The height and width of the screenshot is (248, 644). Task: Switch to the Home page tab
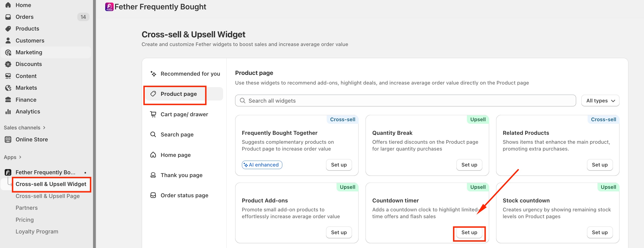[x=185, y=155]
